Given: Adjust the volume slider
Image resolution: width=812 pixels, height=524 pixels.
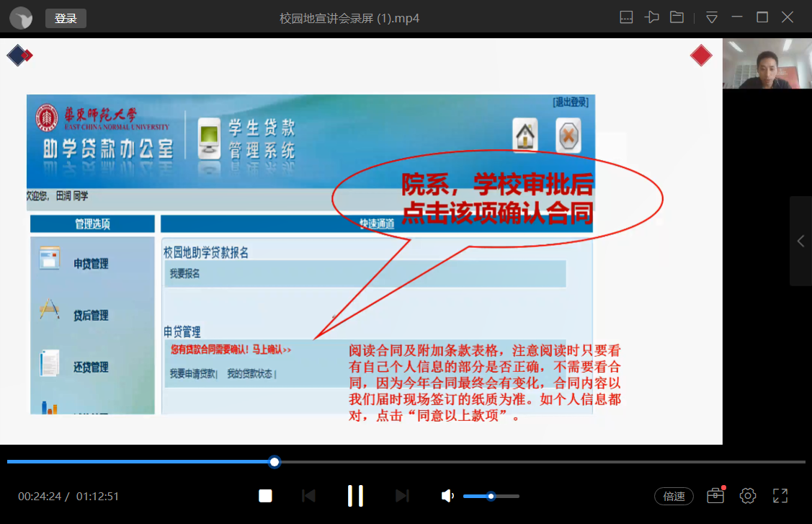Looking at the screenshot, I should (491, 496).
